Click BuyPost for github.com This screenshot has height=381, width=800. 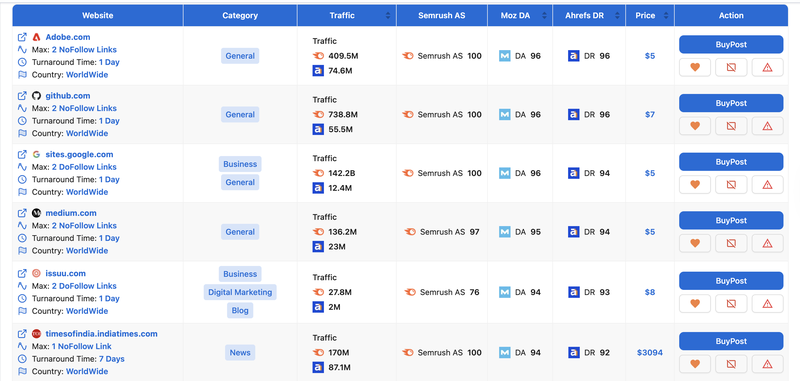[731, 103]
